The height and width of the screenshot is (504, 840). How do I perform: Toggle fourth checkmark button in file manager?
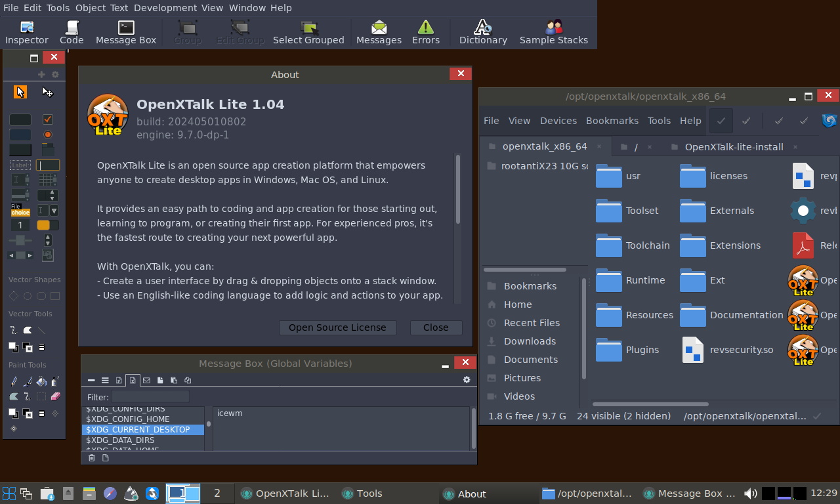(804, 121)
